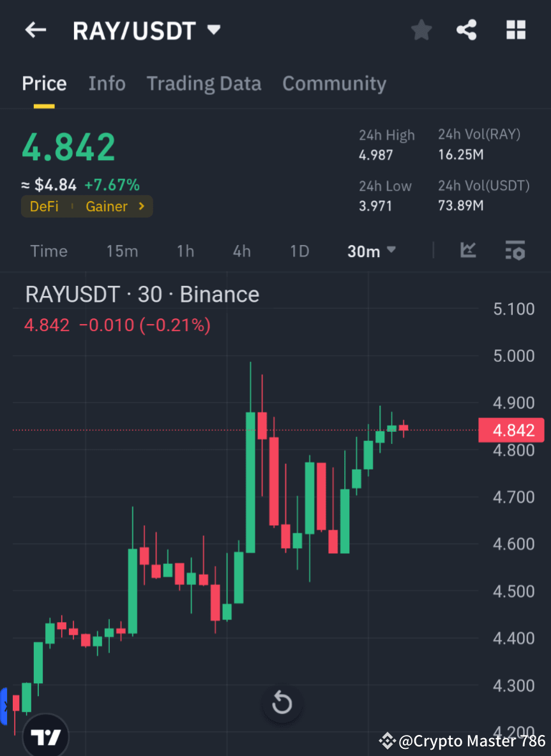Switch to the Time view option

coord(49,251)
